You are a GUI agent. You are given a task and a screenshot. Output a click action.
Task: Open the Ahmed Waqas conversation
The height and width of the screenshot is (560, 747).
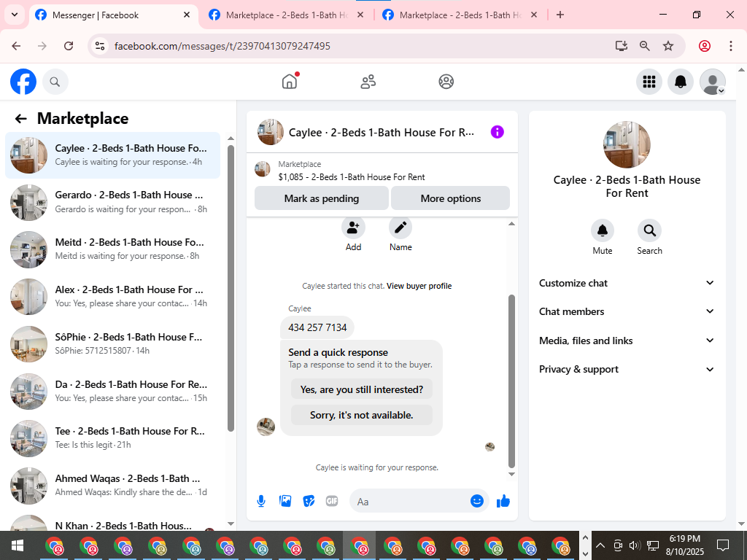pos(113,486)
